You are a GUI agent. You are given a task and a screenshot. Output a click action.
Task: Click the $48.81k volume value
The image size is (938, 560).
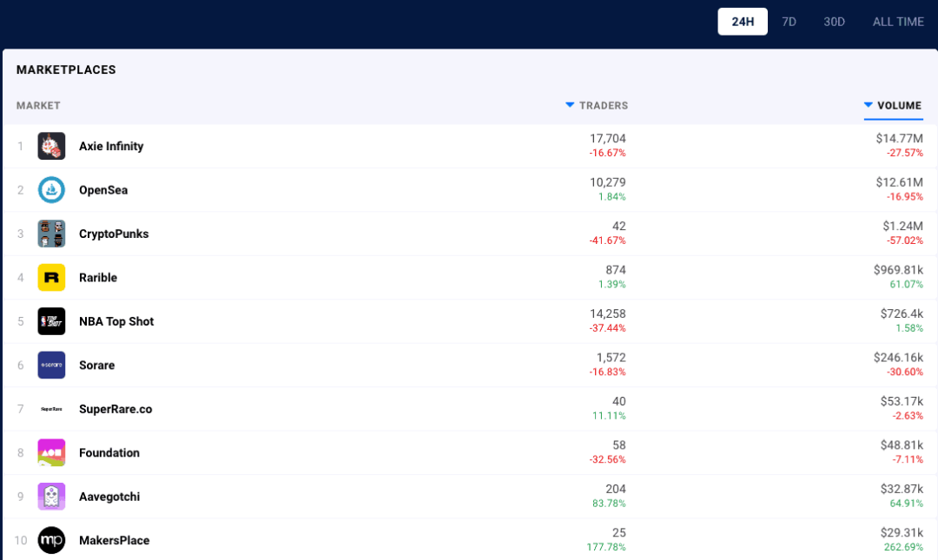point(902,445)
